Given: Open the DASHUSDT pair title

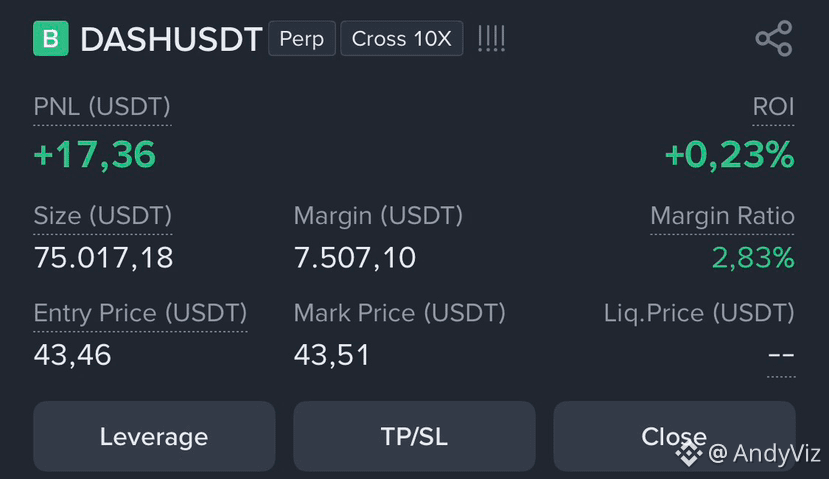Looking at the screenshot, I should click(x=171, y=40).
